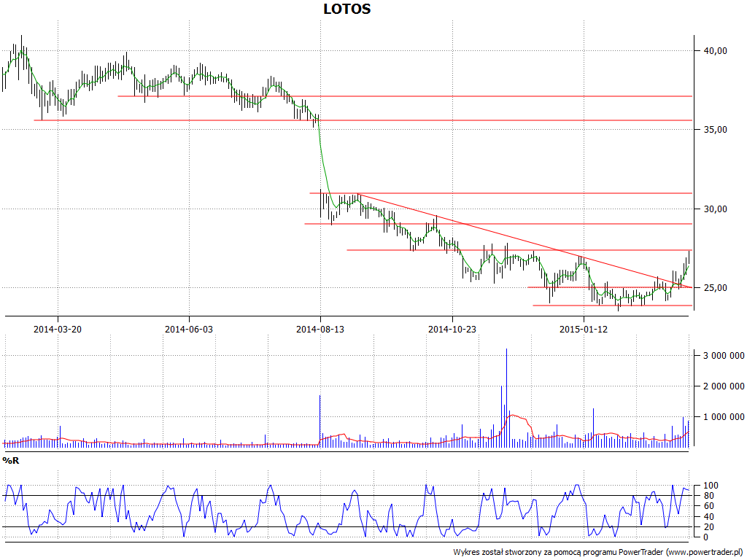
Task: Click the tallest volume spike bar
Action: point(506,397)
